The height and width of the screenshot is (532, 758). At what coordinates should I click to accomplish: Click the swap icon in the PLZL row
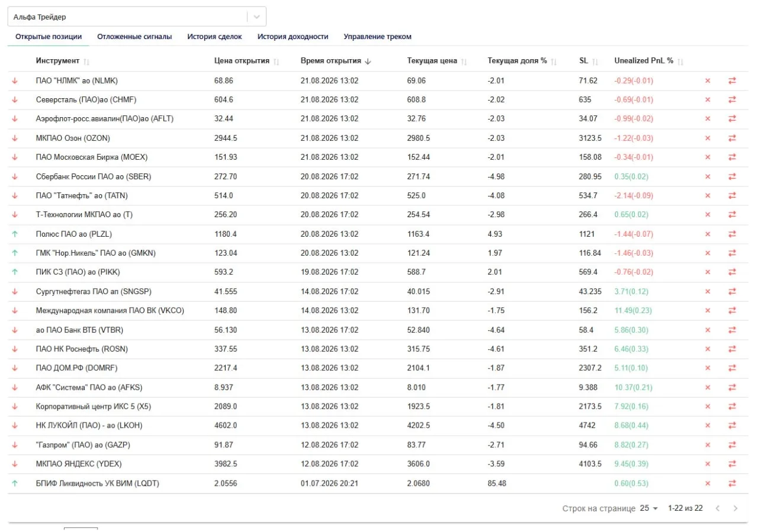coord(732,234)
